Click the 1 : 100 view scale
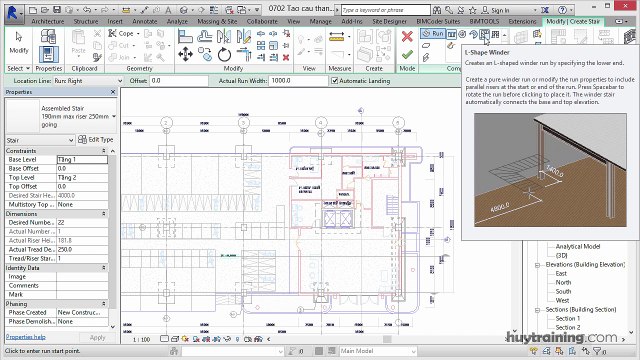 point(141,339)
